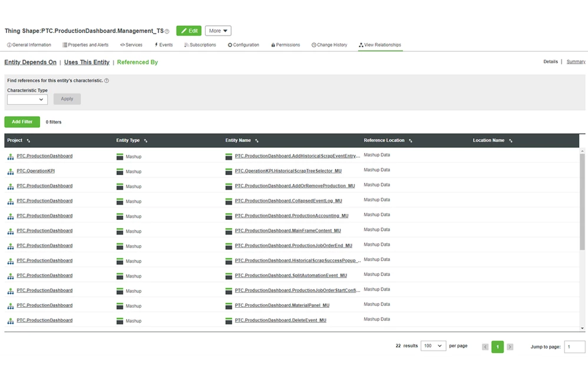
Task: Open Entity Depends On view
Action: click(x=31, y=62)
